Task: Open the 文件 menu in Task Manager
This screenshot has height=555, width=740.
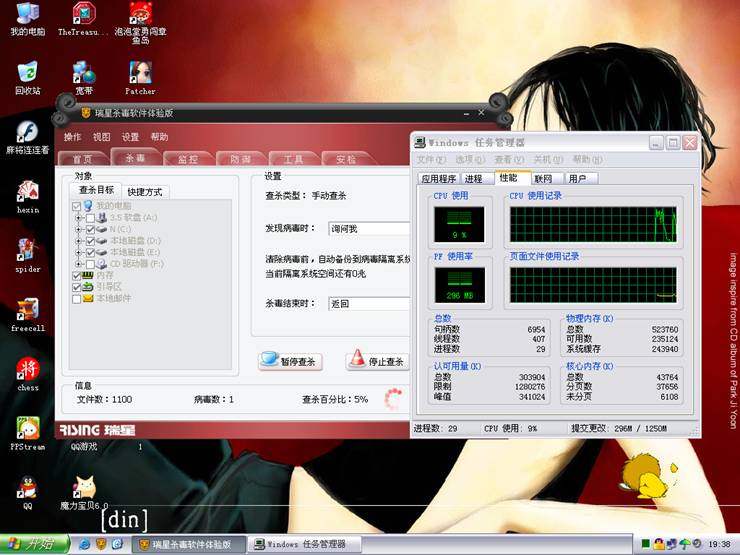Action: pyautogui.click(x=431, y=160)
